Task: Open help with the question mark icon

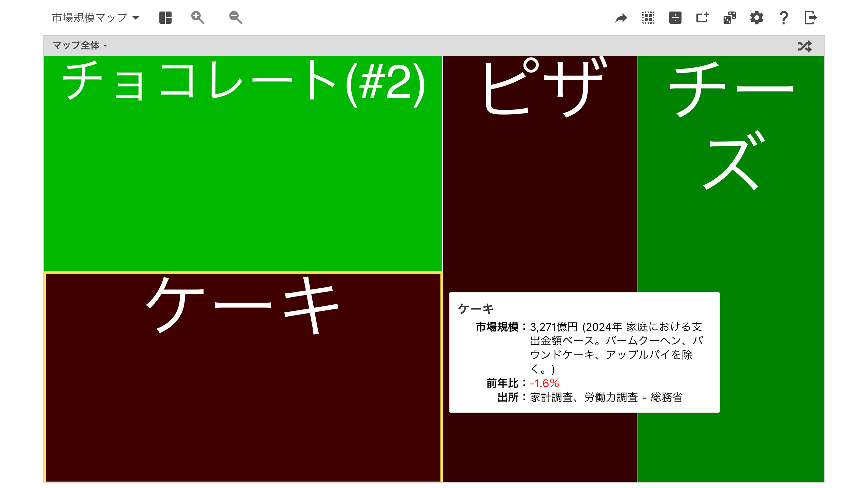Action: (784, 18)
